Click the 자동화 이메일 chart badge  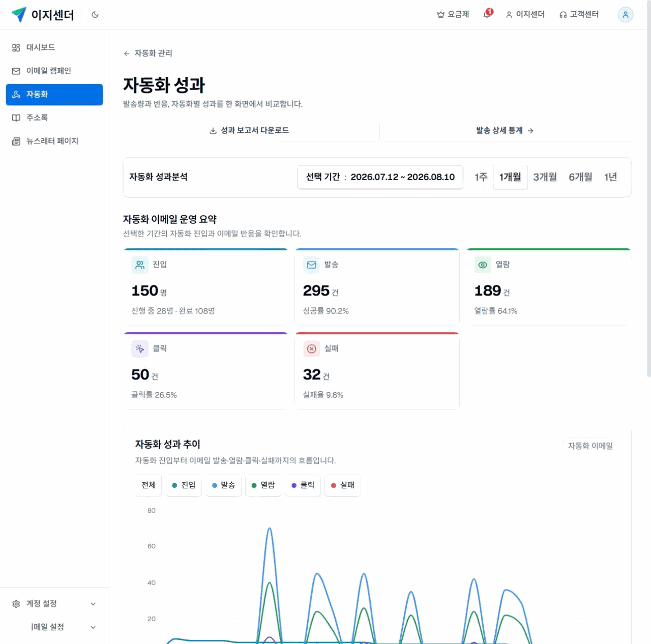click(x=590, y=446)
